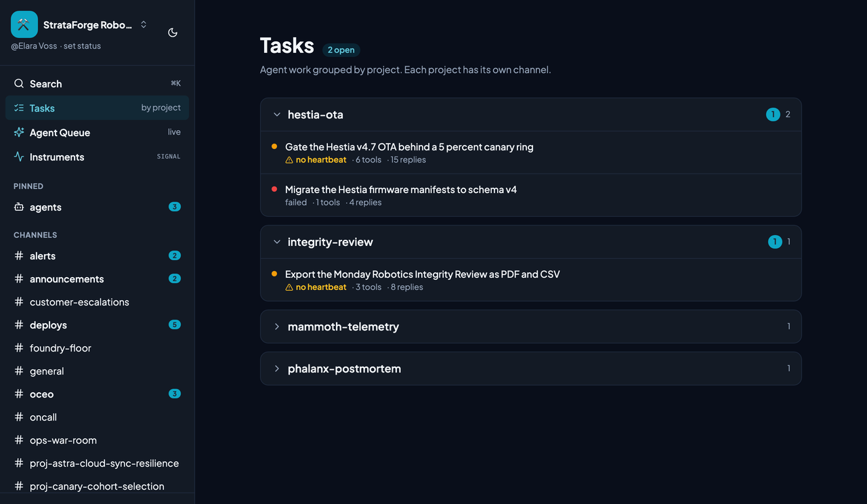Screen dimensions: 867x504
Task: Open the workspace switcher chevrons
Action: [144, 24]
